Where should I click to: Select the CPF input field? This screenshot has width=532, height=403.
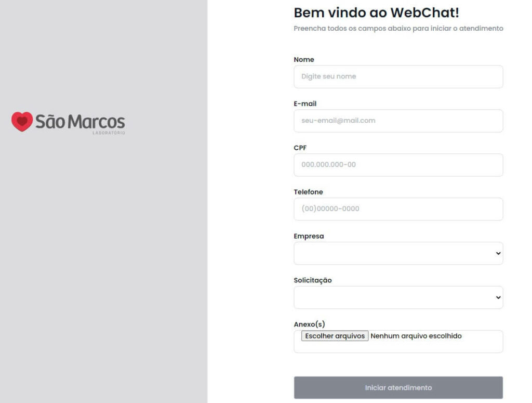398,165
